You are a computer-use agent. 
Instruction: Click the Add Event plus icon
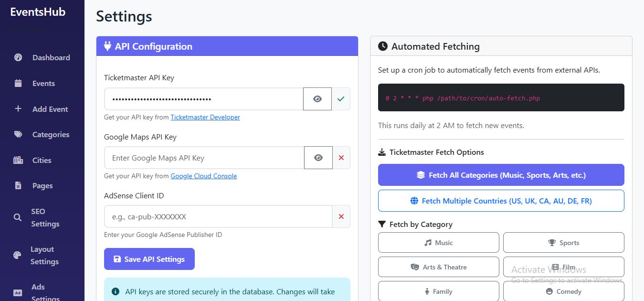[18, 109]
